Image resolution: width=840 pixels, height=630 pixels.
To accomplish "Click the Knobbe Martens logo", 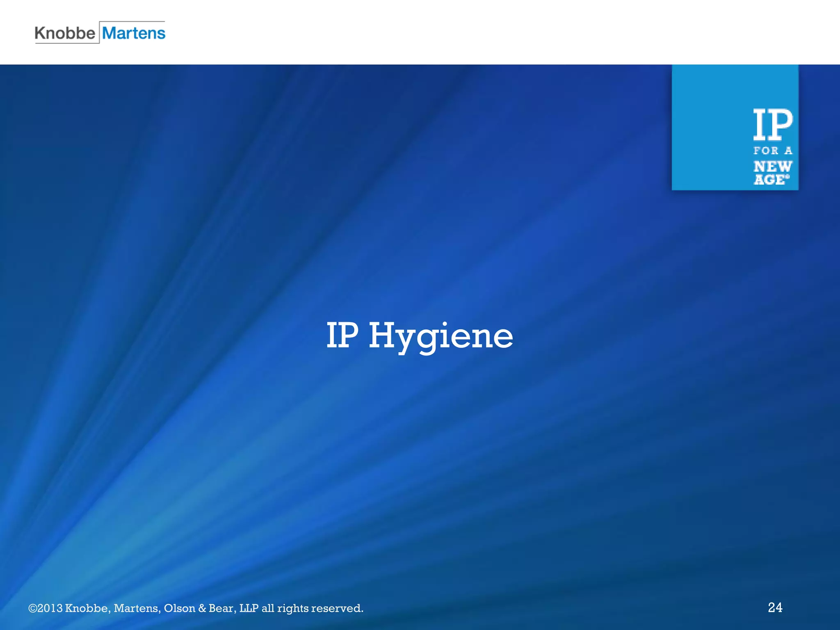I will pyautogui.click(x=100, y=33).
